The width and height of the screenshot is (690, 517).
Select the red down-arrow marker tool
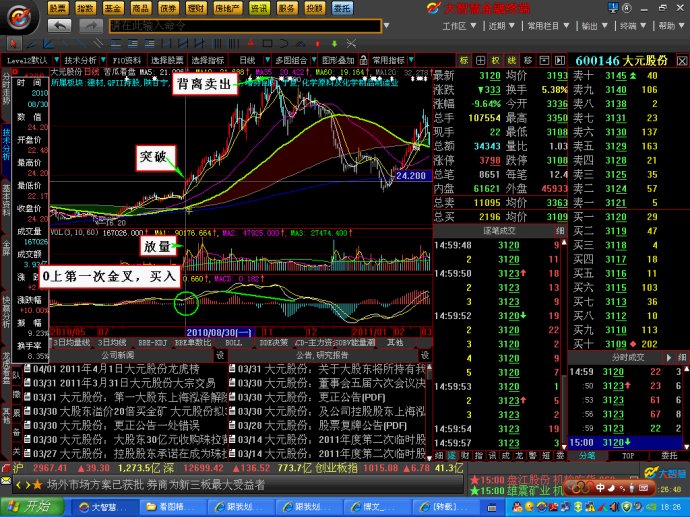click(x=318, y=44)
